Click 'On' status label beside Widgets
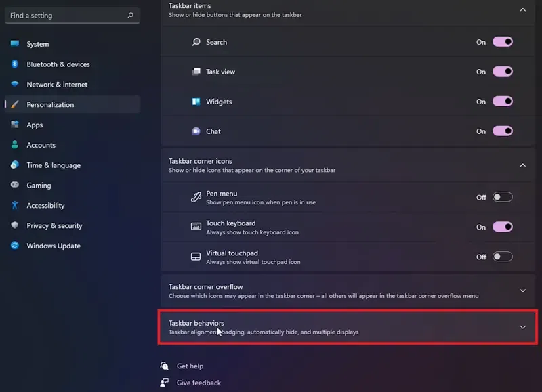Viewport: 542px width, 392px height. tap(481, 102)
